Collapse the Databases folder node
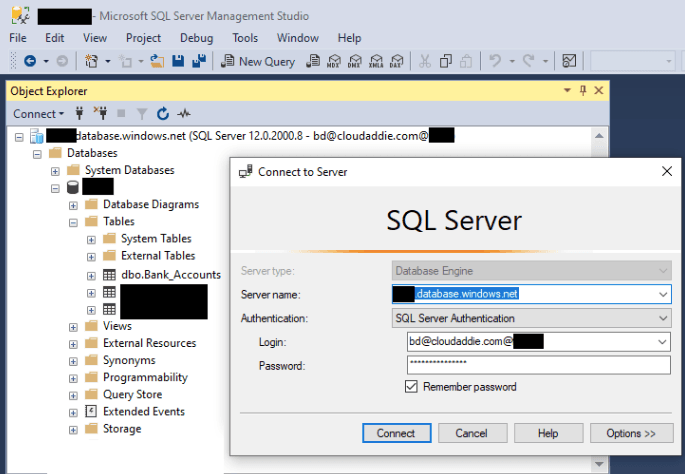The height and width of the screenshot is (474, 685). [37, 154]
